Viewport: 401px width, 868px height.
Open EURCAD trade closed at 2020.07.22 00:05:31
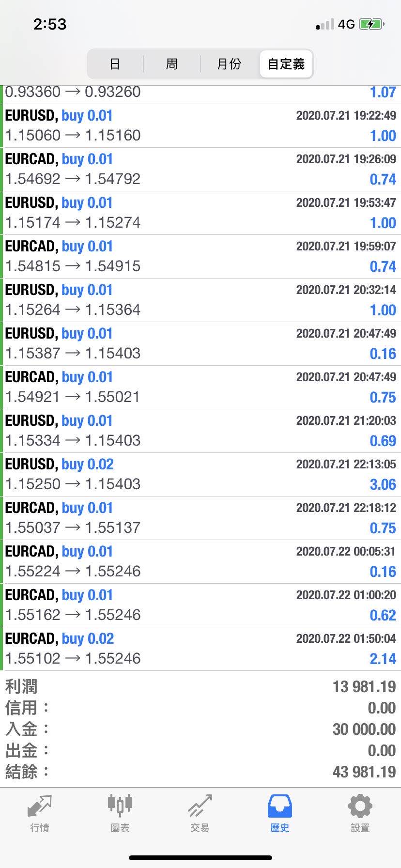point(200,562)
